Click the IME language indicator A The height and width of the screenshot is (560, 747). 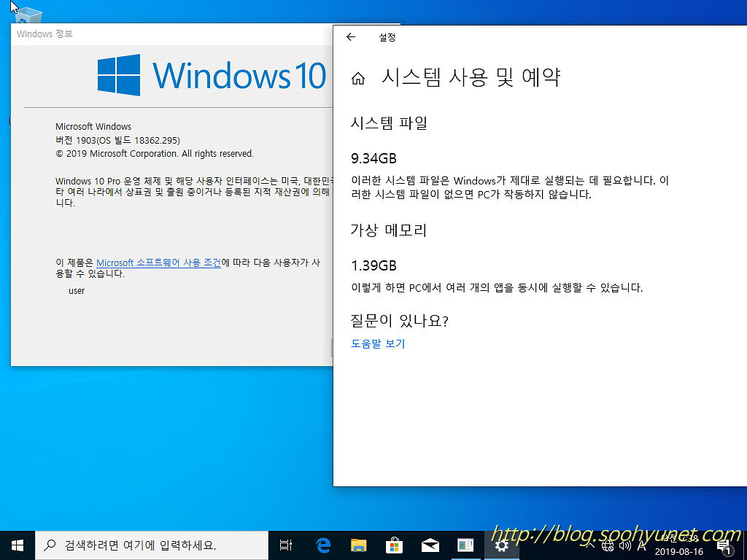pyautogui.click(x=641, y=545)
